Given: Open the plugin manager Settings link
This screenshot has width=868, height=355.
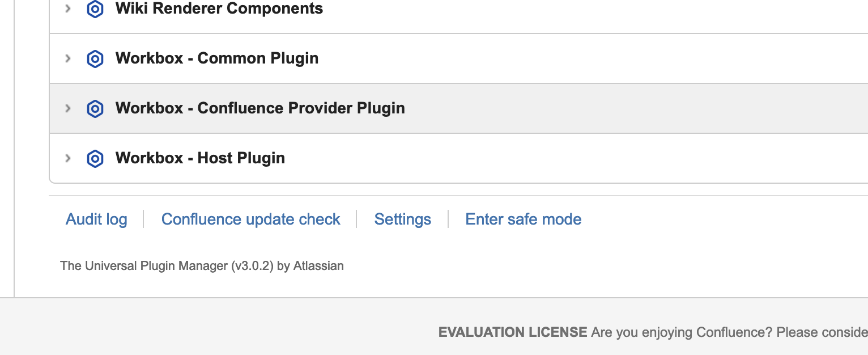Looking at the screenshot, I should point(403,219).
